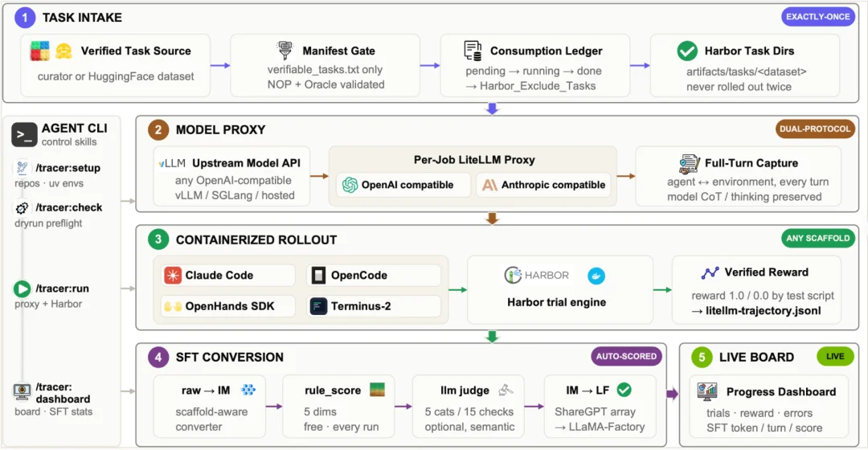The height and width of the screenshot is (450, 868).
Task: Click the Full-Turn Capture icon
Action: click(x=690, y=164)
